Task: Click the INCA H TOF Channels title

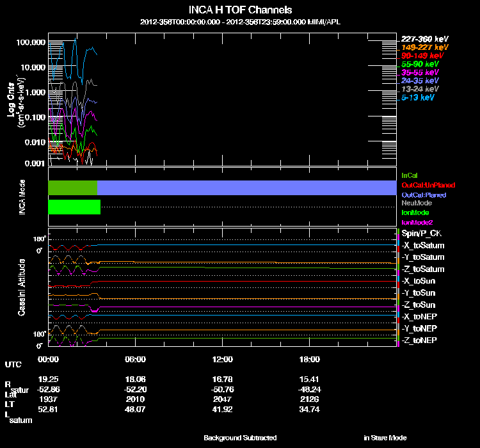Action: 240,10
